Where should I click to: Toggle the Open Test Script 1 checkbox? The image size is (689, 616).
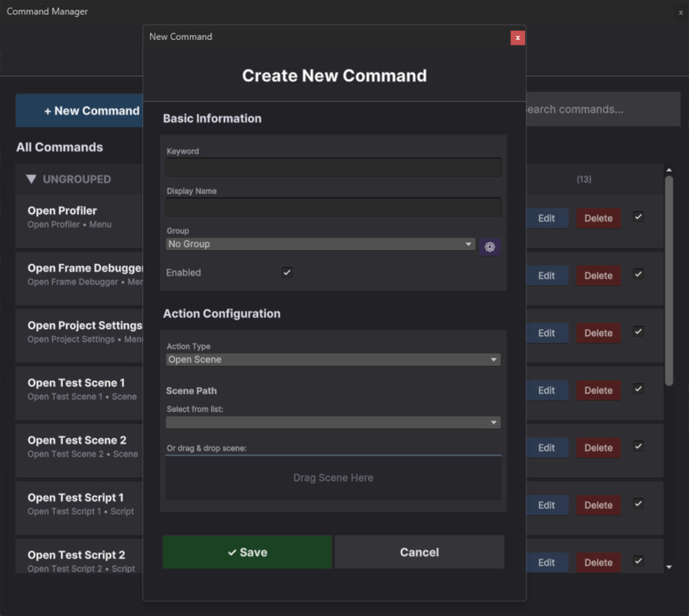[638, 504]
